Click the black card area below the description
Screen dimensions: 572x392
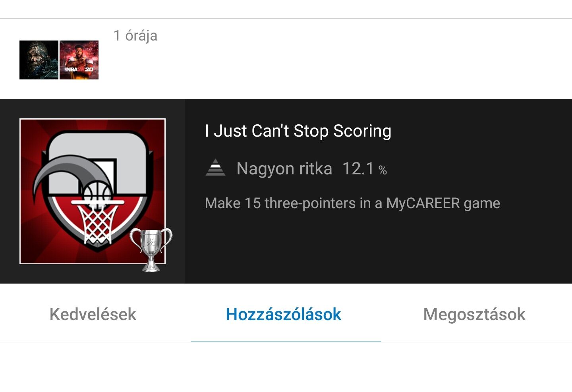(378, 248)
